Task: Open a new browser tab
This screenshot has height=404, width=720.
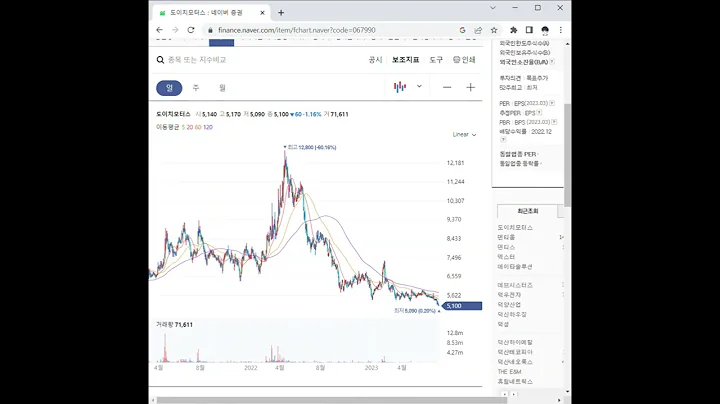Action: pyautogui.click(x=281, y=13)
